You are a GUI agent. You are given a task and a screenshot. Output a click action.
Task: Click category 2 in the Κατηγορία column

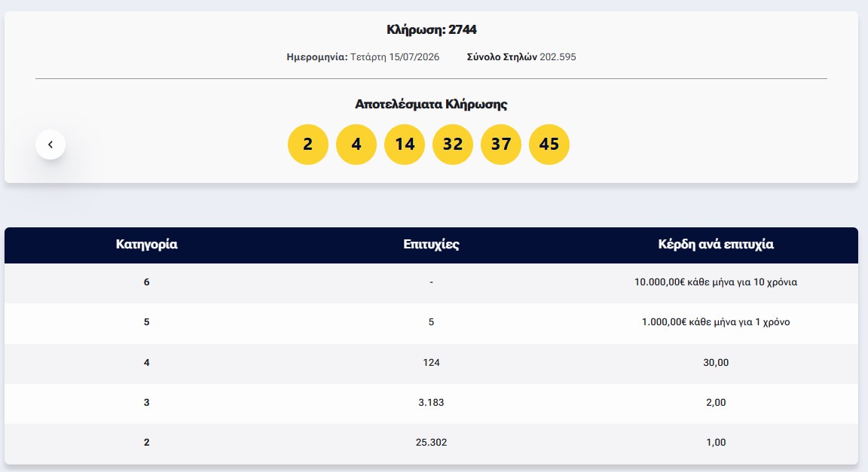tap(147, 442)
